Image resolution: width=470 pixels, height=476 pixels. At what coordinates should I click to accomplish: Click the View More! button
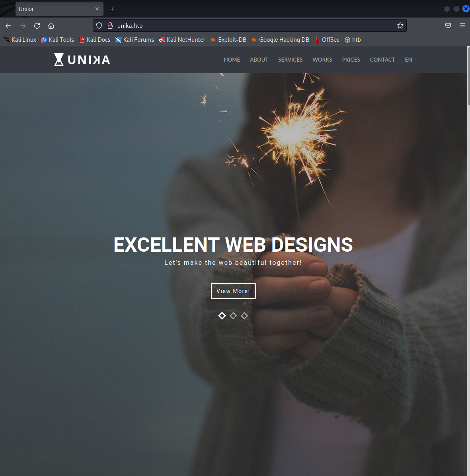pos(233,291)
